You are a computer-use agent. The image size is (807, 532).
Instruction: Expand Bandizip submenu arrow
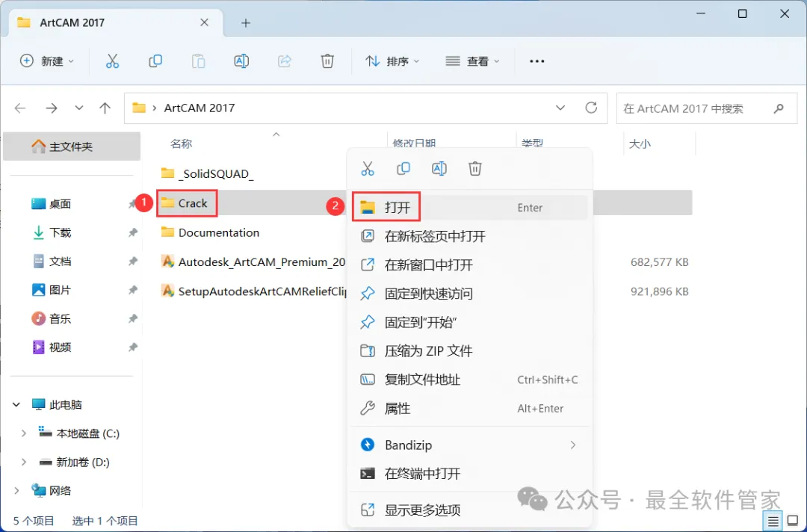[573, 445]
